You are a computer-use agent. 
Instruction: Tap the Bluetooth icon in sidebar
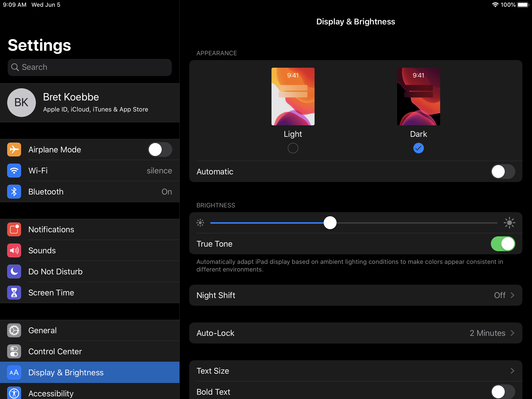[x=14, y=192]
